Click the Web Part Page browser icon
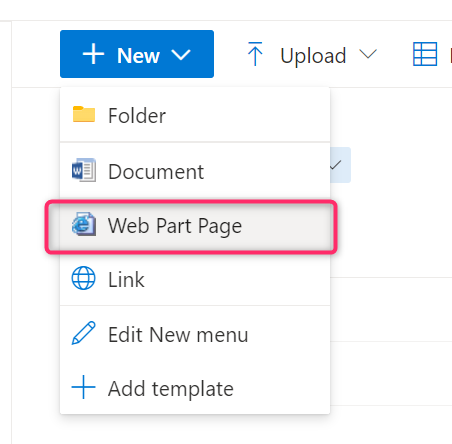This screenshot has width=452, height=444. tap(84, 224)
